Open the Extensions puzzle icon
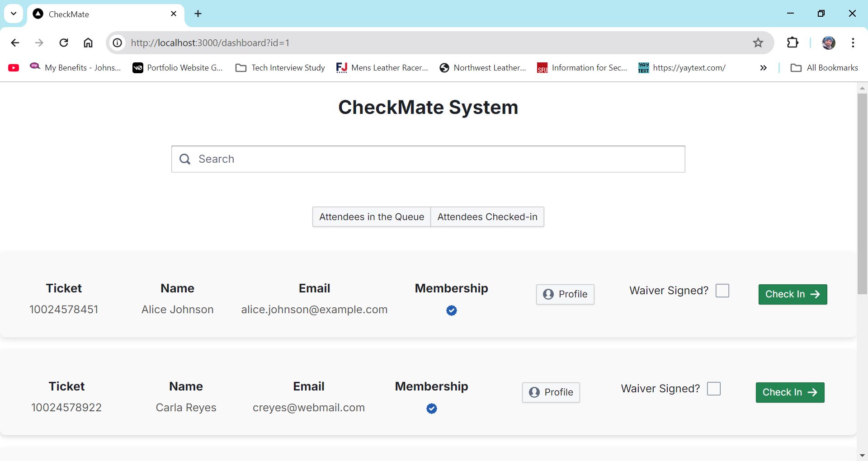 (793, 42)
